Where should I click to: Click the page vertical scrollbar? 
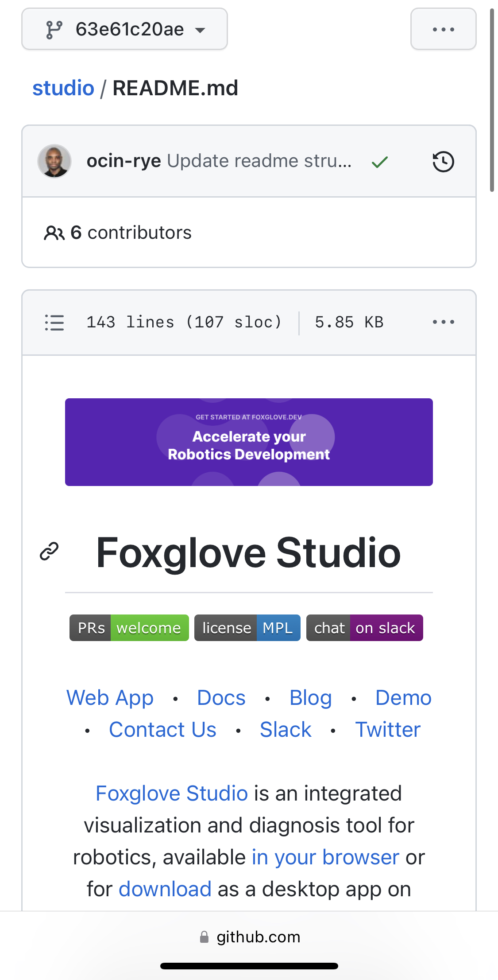(x=492, y=100)
